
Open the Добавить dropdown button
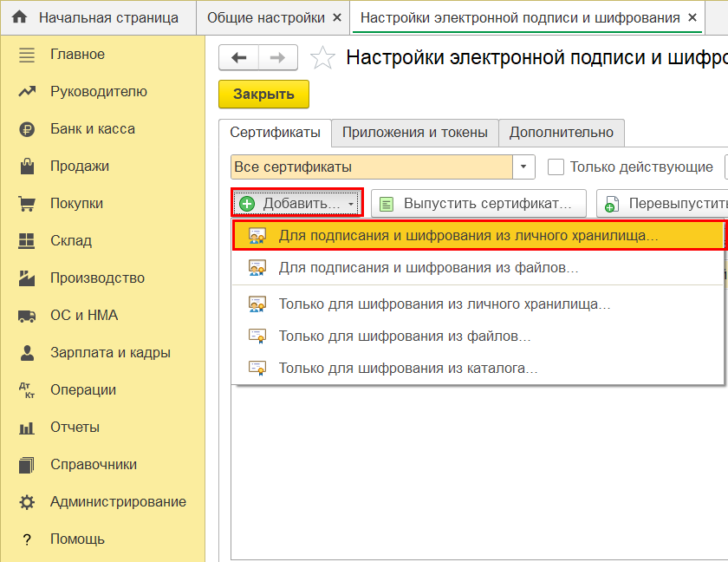click(297, 204)
